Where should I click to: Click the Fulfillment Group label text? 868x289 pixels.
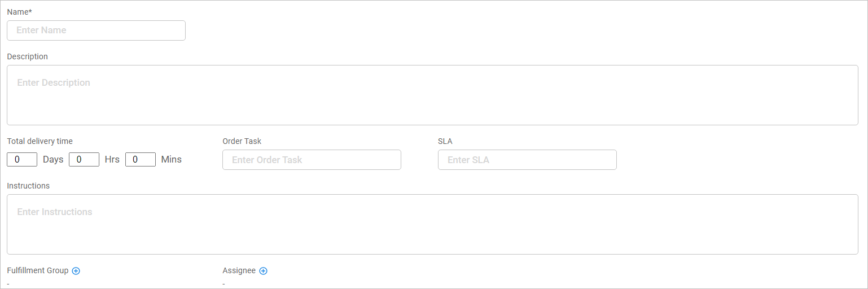coord(37,270)
